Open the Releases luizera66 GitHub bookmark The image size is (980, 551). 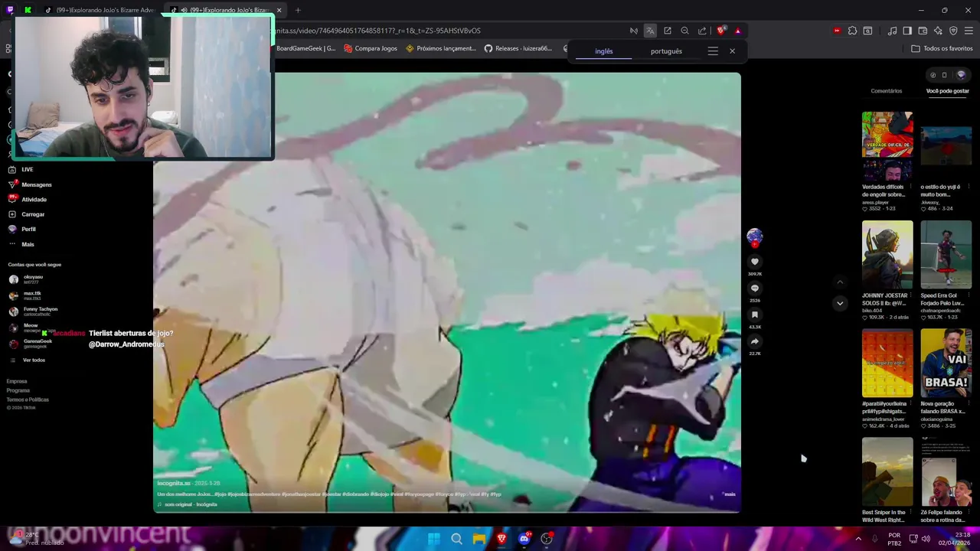[518, 48]
